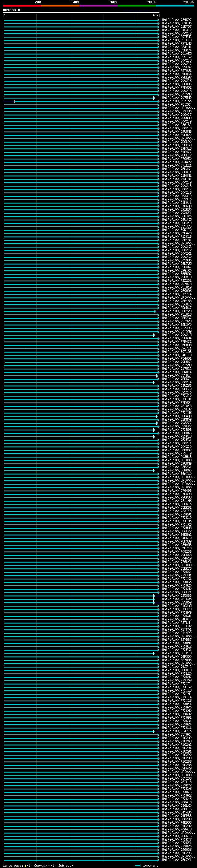Open hit UniRef100_B6EBD6
The width and height of the screenshot is (197, 868).
(x=176, y=84)
